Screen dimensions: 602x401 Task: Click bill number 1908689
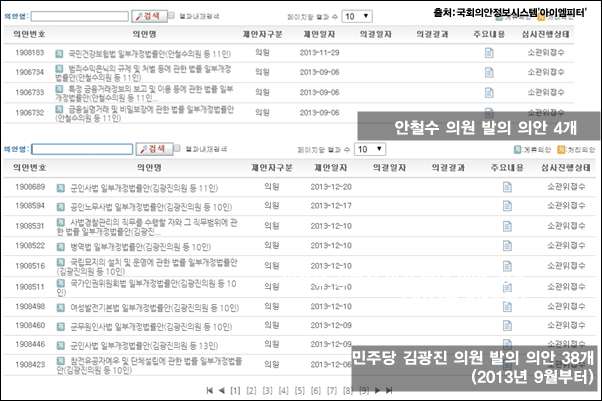(30, 187)
